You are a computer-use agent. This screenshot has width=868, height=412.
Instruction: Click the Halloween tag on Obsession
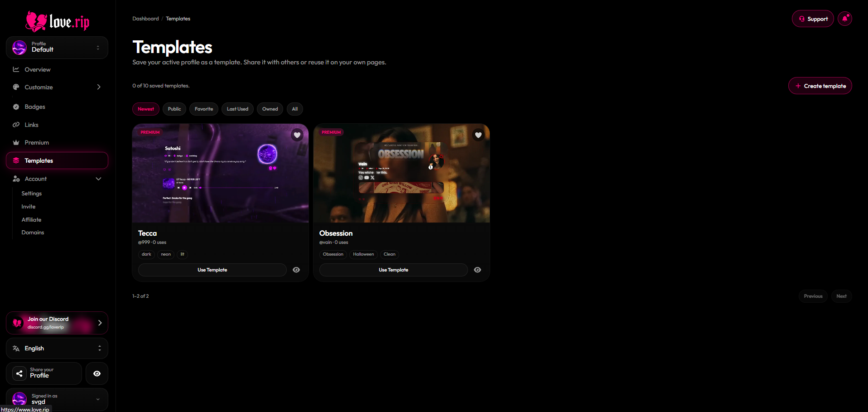(x=363, y=254)
